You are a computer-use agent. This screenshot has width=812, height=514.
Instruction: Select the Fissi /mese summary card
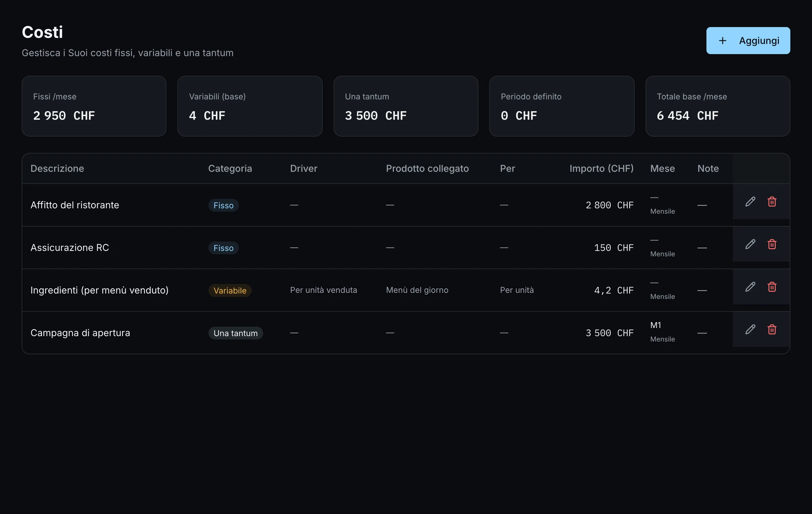pyautogui.click(x=94, y=106)
